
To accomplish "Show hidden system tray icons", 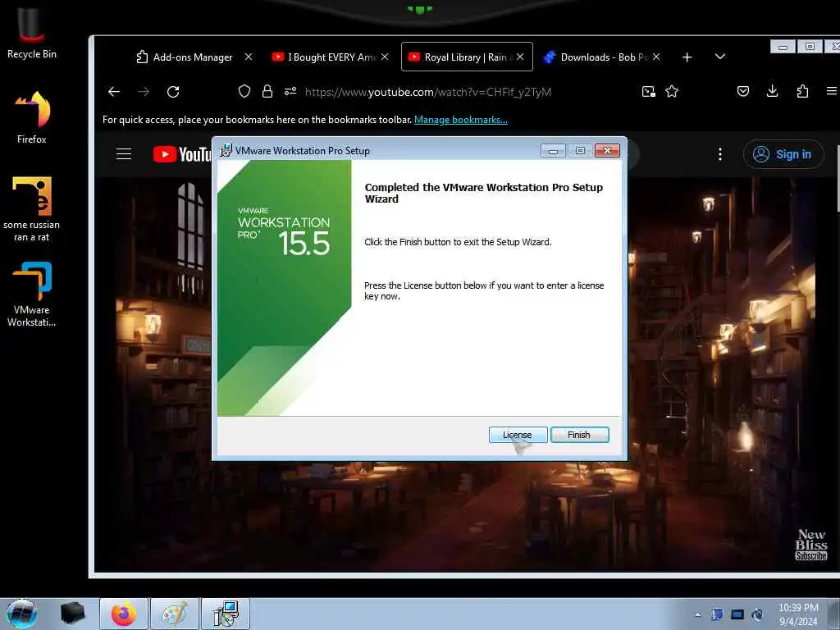I will [697, 615].
